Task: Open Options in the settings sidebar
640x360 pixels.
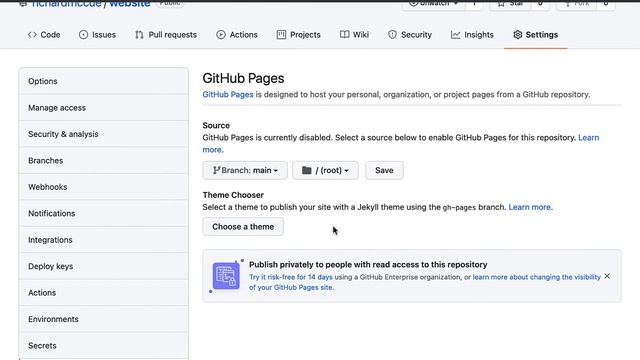Action: [104, 81]
